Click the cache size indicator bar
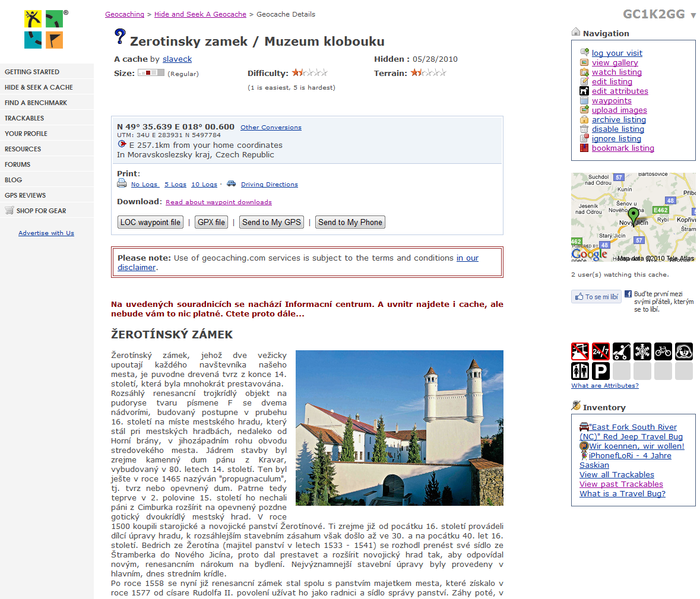 coord(151,73)
